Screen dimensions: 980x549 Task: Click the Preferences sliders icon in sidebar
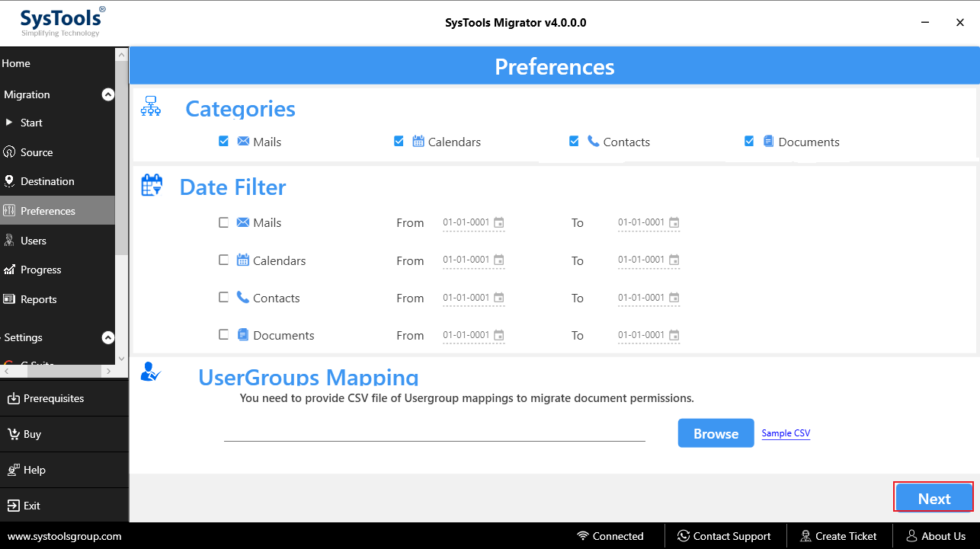coord(9,210)
